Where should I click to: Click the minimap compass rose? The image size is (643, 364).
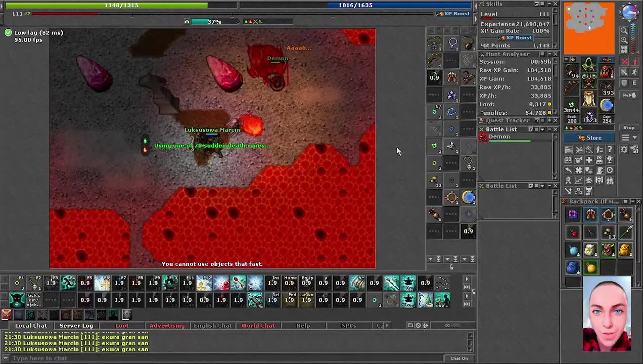pyautogui.click(x=629, y=13)
